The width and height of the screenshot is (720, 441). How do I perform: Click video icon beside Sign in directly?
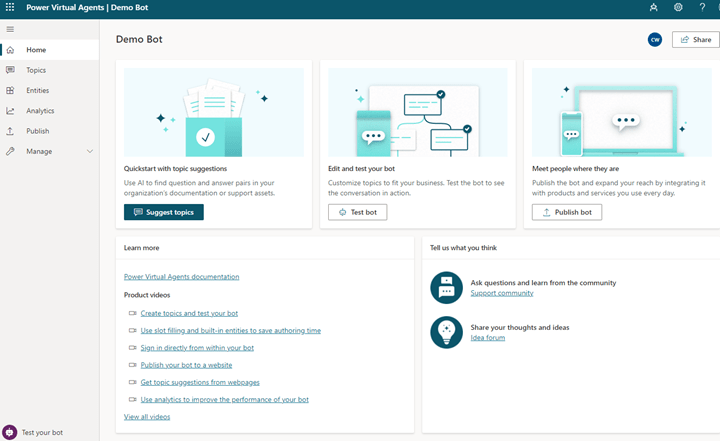click(x=133, y=348)
